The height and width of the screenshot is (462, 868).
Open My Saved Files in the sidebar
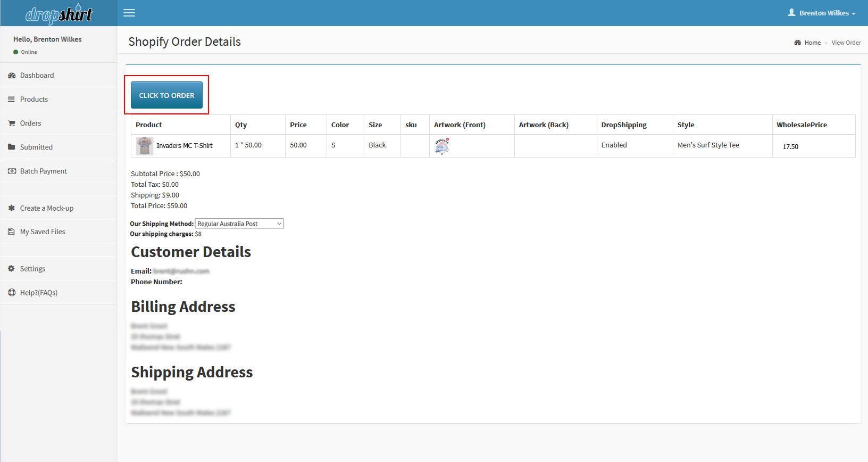pyautogui.click(x=59, y=232)
